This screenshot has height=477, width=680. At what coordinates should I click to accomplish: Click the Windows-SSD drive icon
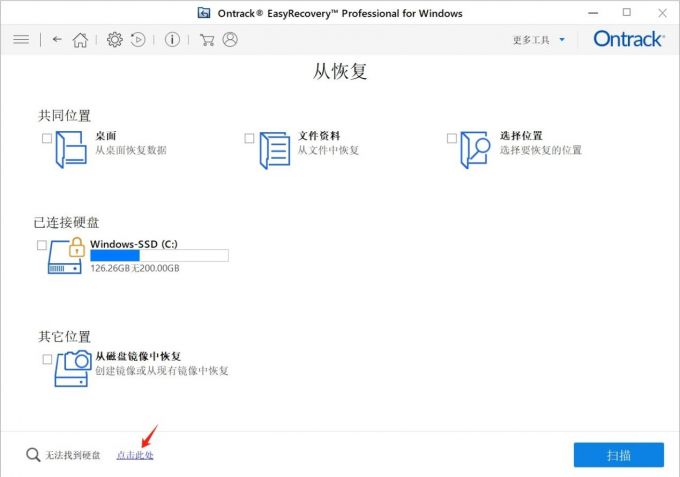point(65,256)
